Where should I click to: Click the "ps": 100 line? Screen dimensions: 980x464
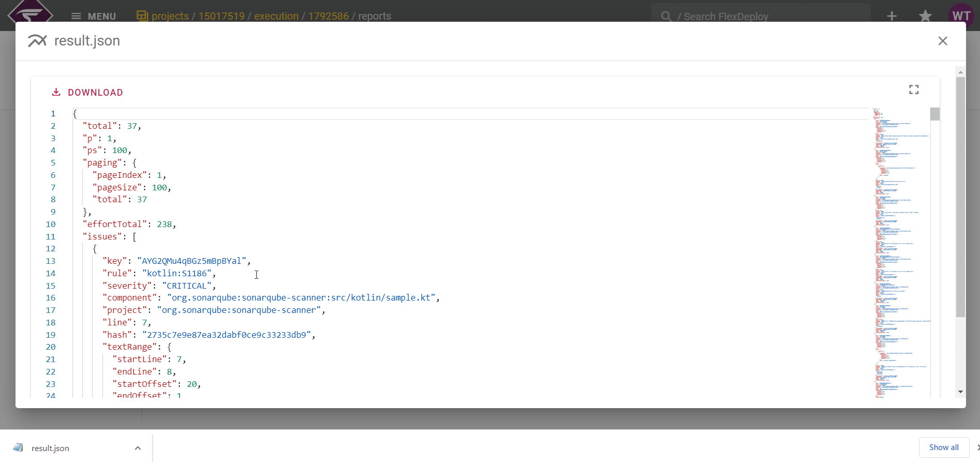[x=107, y=151]
